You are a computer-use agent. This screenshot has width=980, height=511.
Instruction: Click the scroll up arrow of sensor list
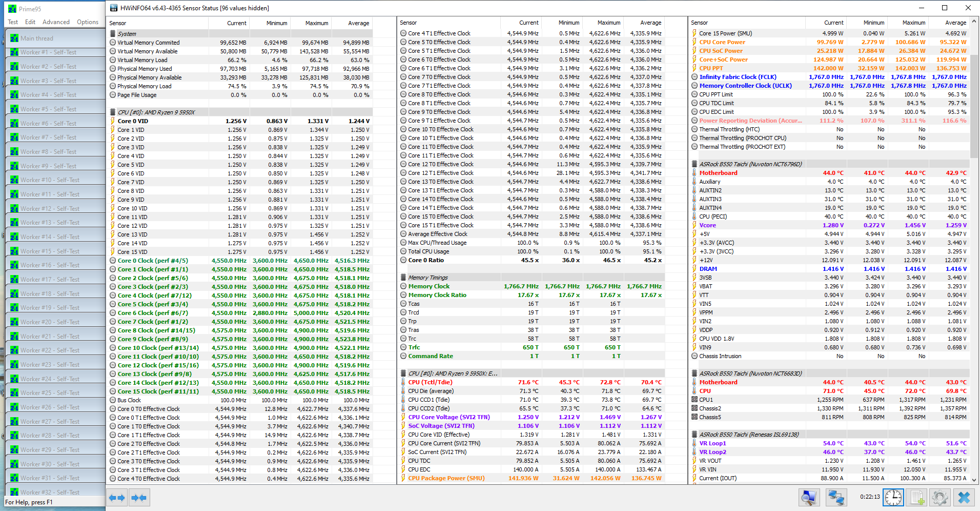point(974,21)
